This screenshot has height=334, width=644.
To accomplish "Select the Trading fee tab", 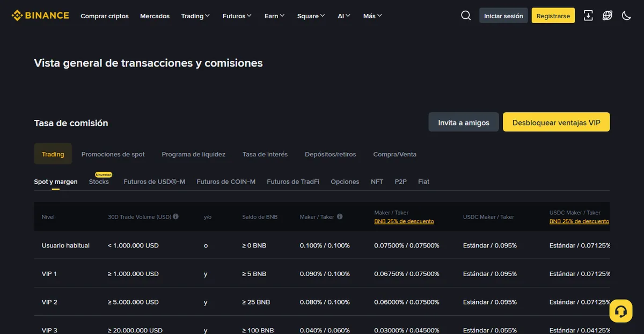I will point(53,154).
